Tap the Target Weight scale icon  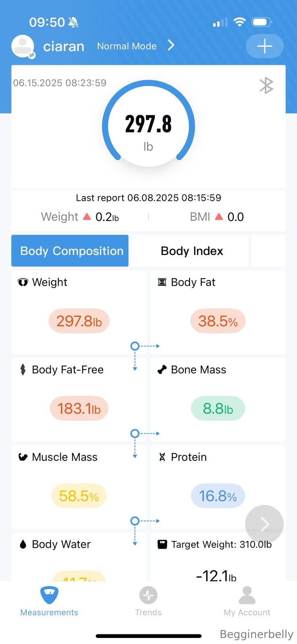coord(162,545)
